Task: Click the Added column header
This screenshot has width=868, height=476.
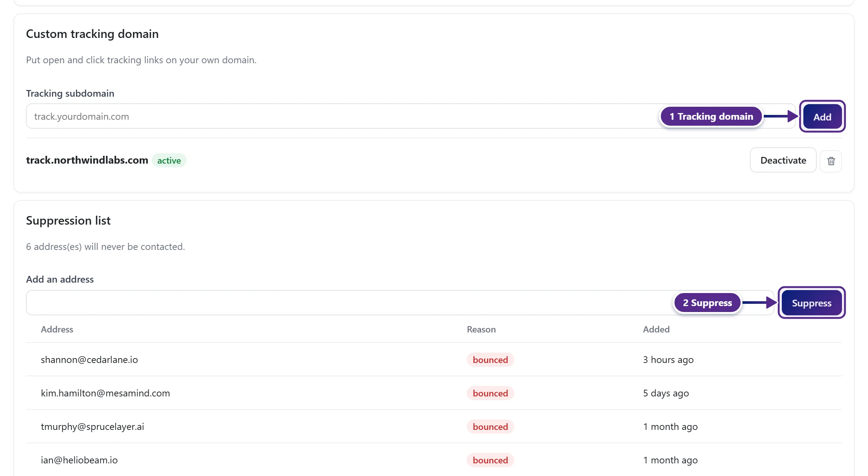Action: [x=656, y=329]
